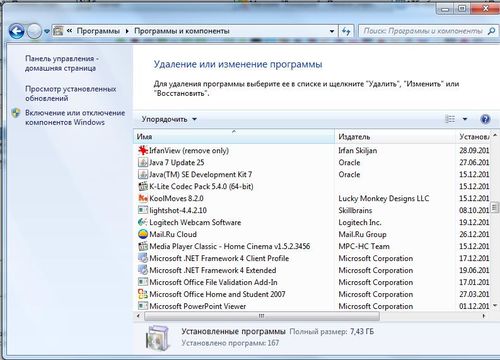Image resolution: width=500 pixels, height=360 pixels.
Task: Open the blue Help question icon
Action: 485,119
